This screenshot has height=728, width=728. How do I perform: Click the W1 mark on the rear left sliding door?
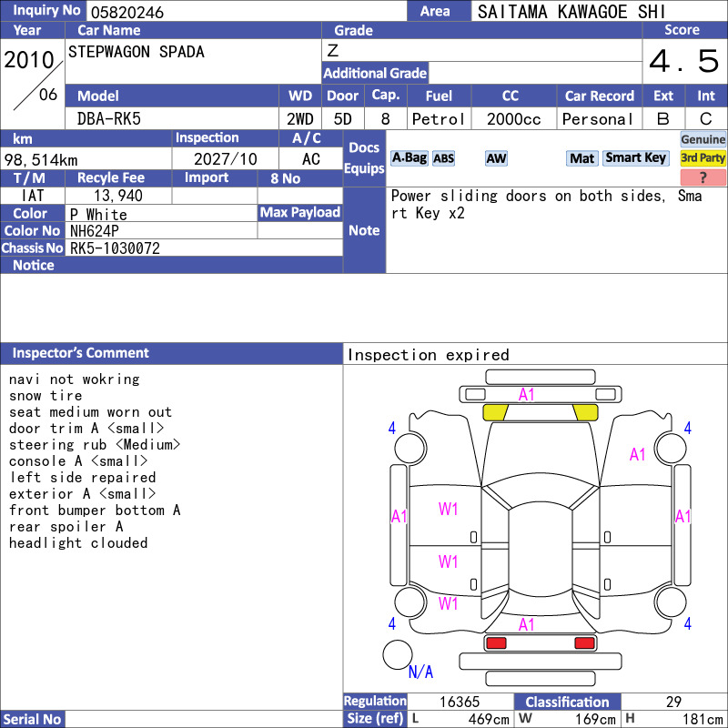(448, 561)
